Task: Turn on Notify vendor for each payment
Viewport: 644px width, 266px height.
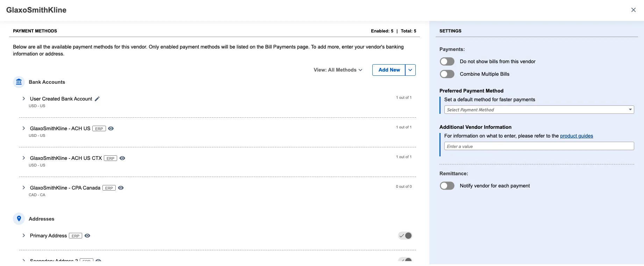Action: [447, 186]
